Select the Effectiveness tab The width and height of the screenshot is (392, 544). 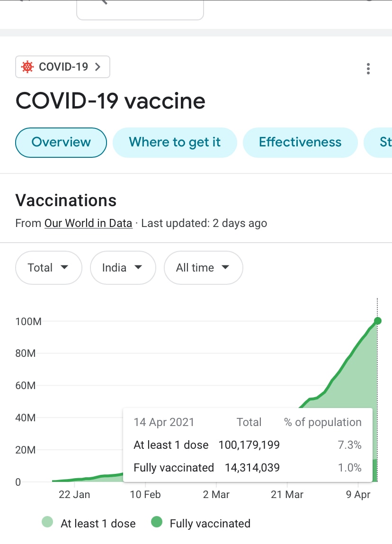coord(300,142)
